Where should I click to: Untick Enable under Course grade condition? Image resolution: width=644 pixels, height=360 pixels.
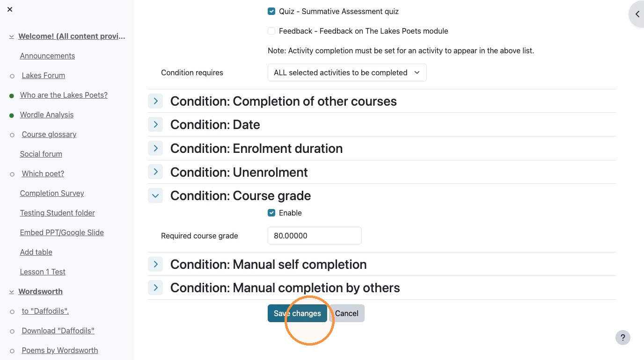(x=271, y=213)
